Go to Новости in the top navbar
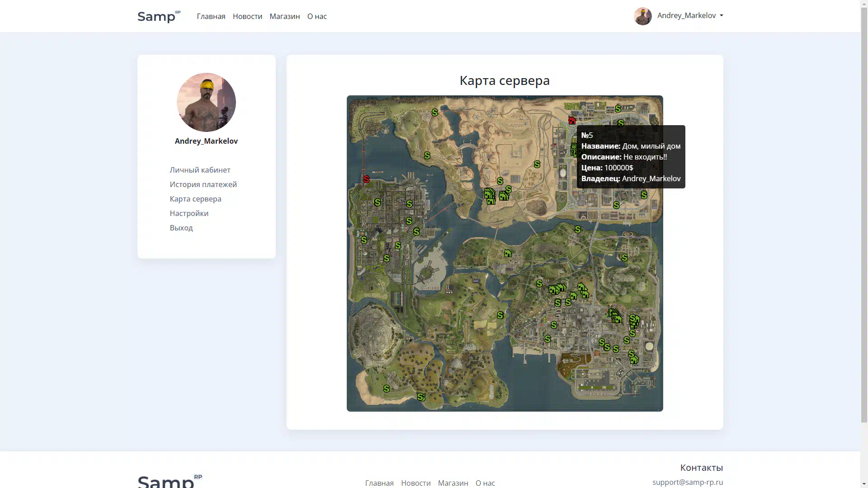 pos(247,16)
